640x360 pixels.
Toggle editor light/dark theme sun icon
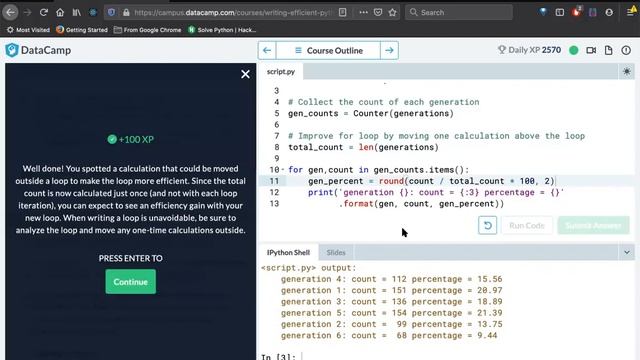point(627,72)
